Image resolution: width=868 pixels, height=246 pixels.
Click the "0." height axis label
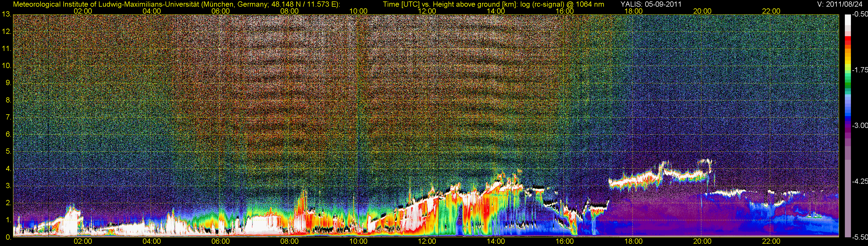pyautogui.click(x=8, y=237)
